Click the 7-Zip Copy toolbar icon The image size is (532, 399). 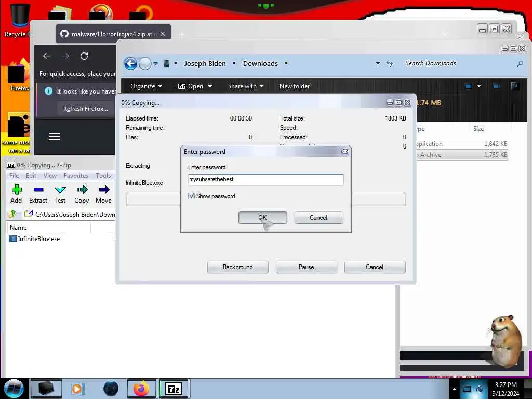click(x=82, y=190)
